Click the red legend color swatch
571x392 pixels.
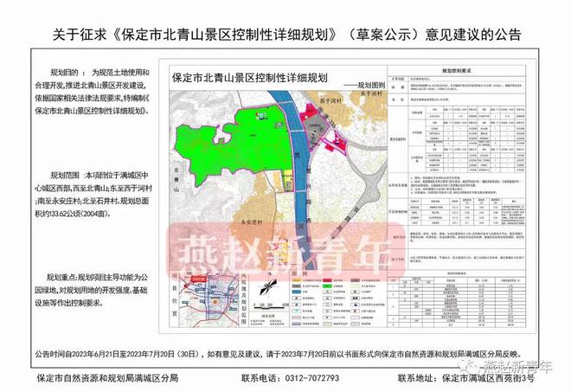pyautogui.click(x=327, y=280)
